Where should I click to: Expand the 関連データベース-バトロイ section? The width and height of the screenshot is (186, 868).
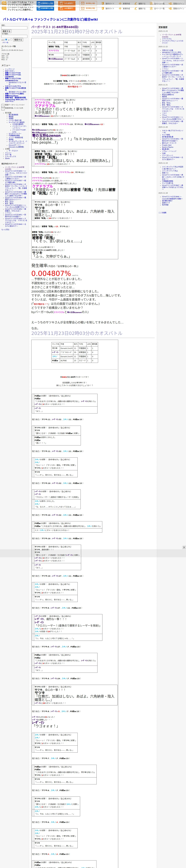3,105
